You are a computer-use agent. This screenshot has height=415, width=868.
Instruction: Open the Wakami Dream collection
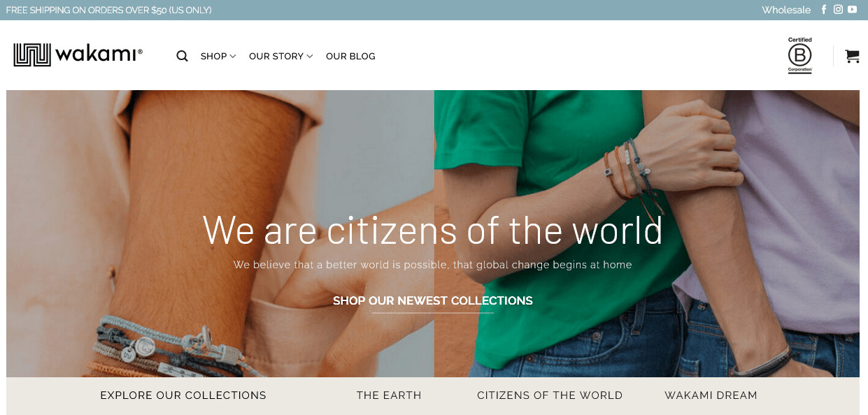coord(711,395)
